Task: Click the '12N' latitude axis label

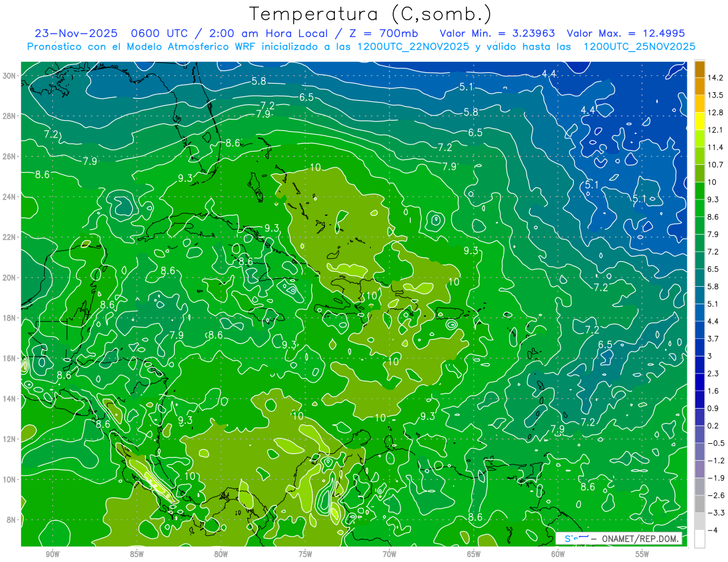Action: [9, 439]
